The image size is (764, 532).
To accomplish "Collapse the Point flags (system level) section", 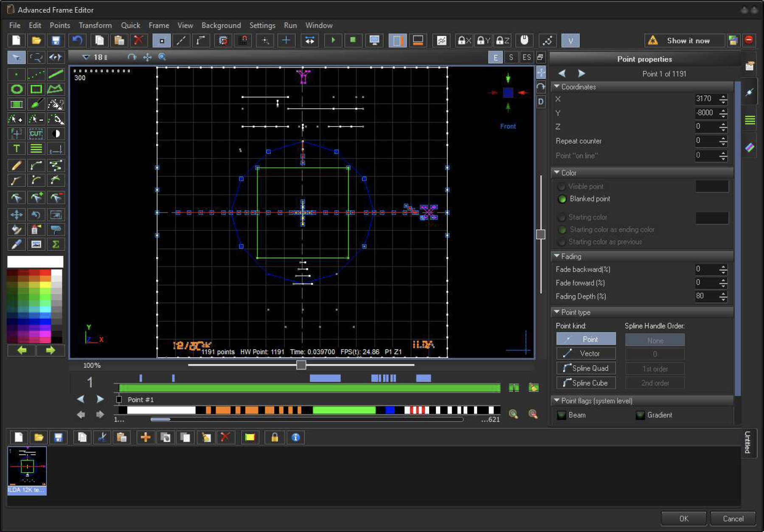I will coord(556,400).
